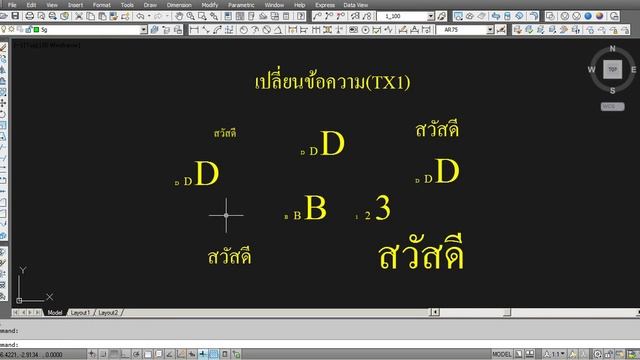Image resolution: width=640 pixels, height=360 pixels.
Task: Click the green layer color swatch
Action: 36,30
